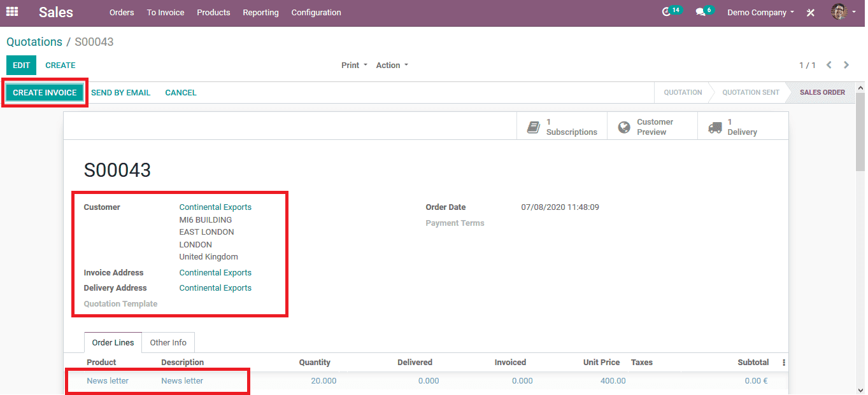Sort by Description column header
The height and width of the screenshot is (395, 868).
tap(182, 363)
